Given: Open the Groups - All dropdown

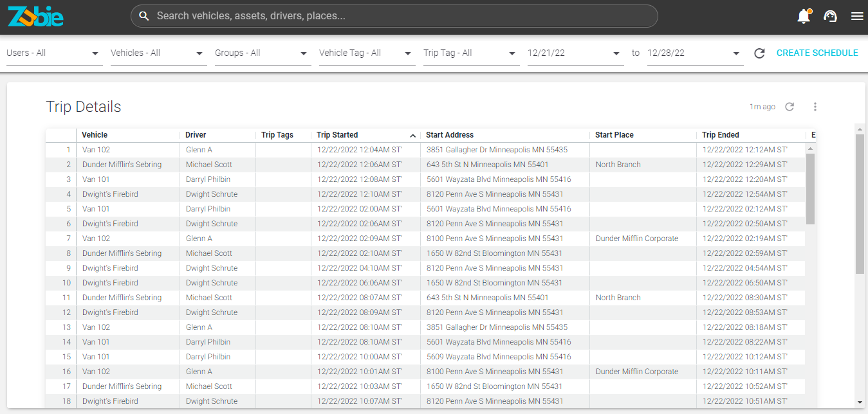Looking at the screenshot, I should click(263, 53).
